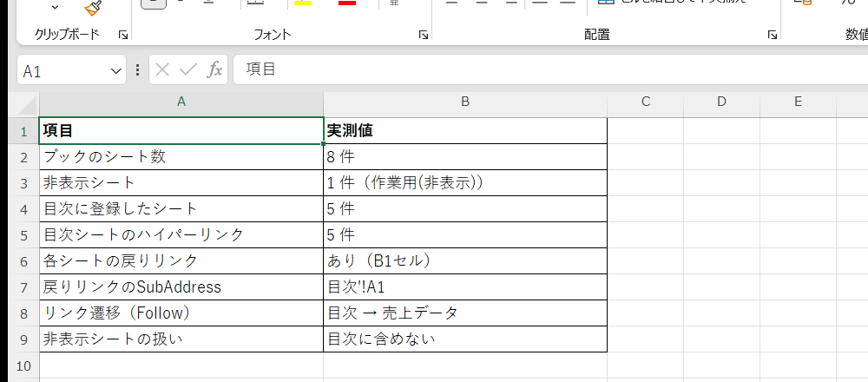Select cell 1 件（作業用(非表示)）

pos(465,183)
